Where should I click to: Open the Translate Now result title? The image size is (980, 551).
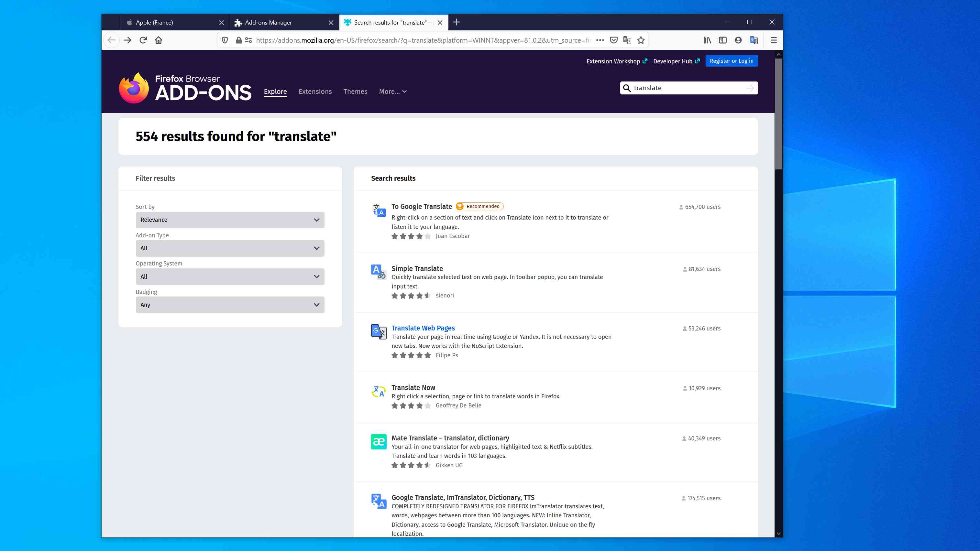[x=413, y=387]
